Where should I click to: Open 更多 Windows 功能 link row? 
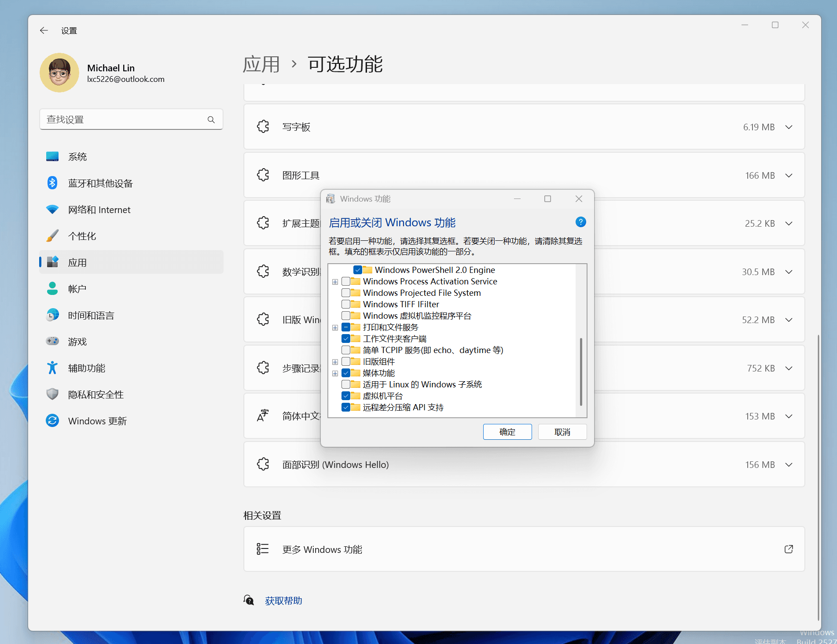pos(524,549)
